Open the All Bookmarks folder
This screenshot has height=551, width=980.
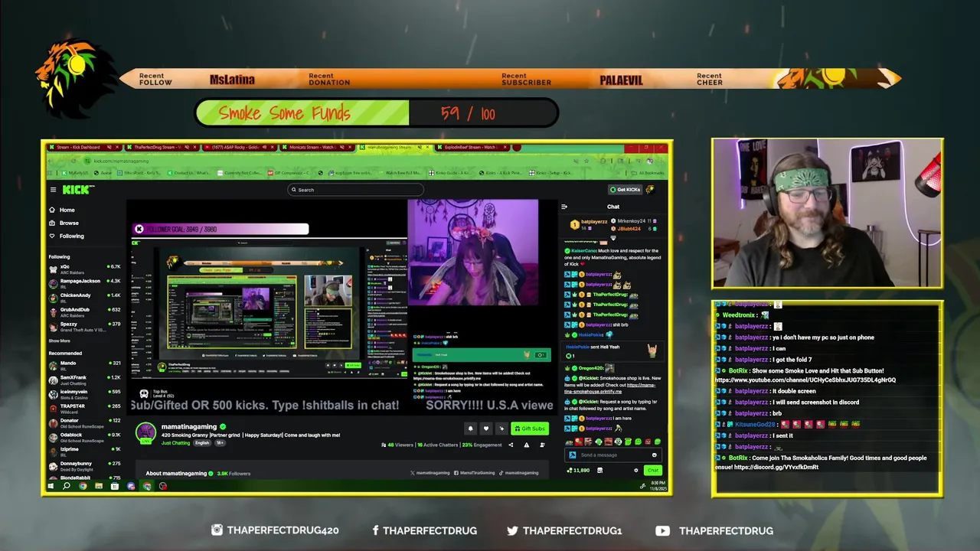pyautogui.click(x=648, y=173)
